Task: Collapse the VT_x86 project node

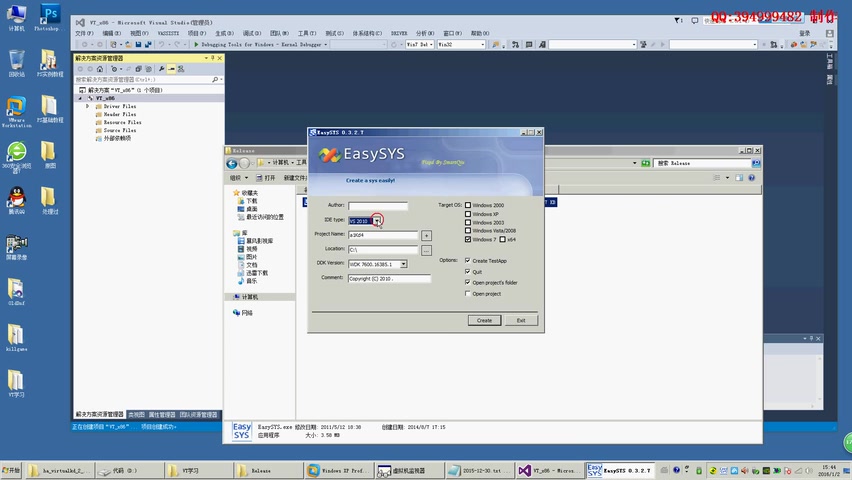Action: pos(80,98)
